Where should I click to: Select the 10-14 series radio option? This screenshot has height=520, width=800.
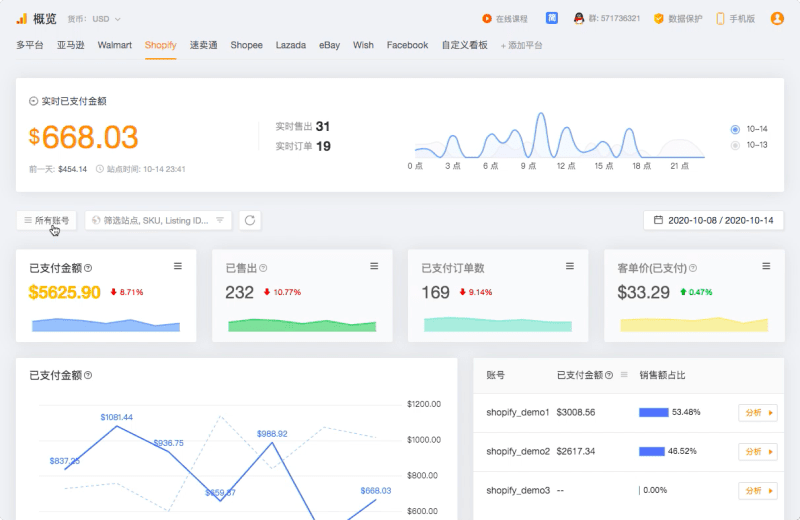coord(735,129)
